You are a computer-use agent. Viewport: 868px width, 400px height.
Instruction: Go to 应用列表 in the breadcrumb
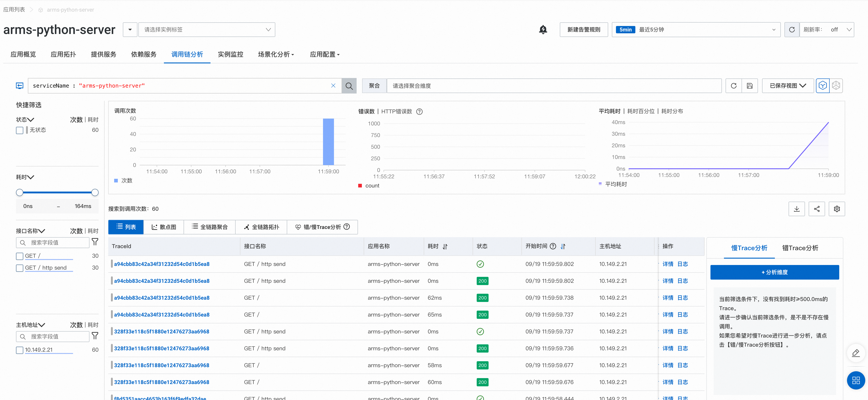[14, 10]
